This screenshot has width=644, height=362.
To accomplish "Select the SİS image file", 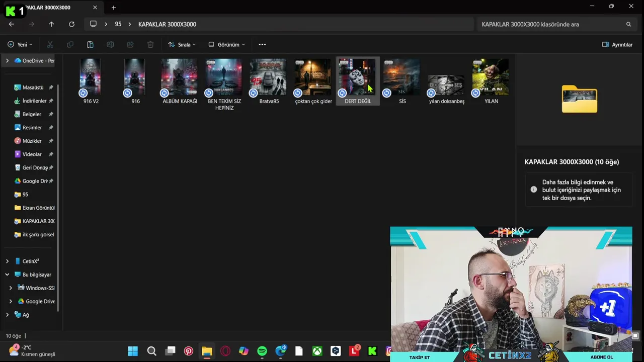I will point(401,81).
